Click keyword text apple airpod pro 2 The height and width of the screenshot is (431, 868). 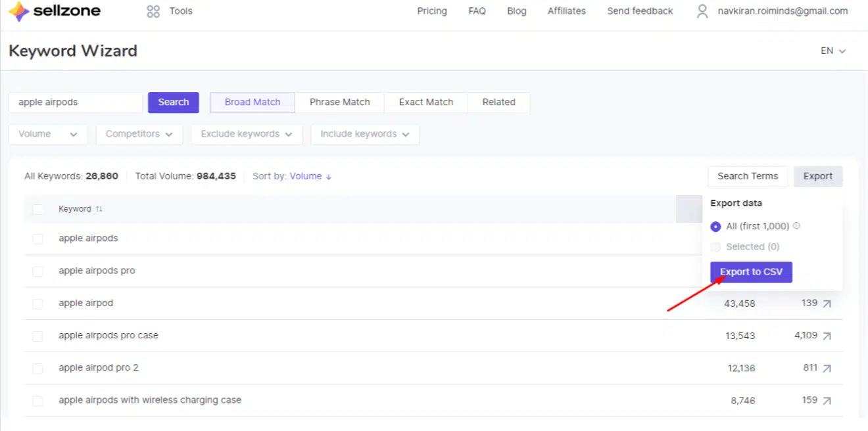[99, 368]
